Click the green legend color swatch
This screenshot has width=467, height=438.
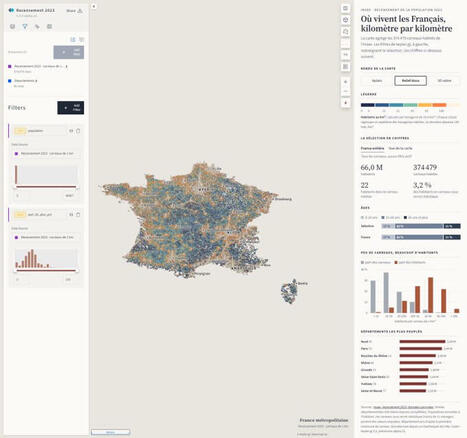point(411,105)
